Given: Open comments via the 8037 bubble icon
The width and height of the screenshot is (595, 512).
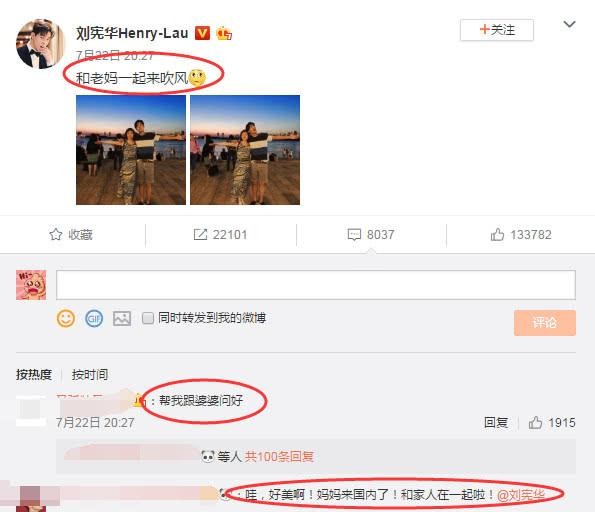Looking at the screenshot, I should (354, 235).
